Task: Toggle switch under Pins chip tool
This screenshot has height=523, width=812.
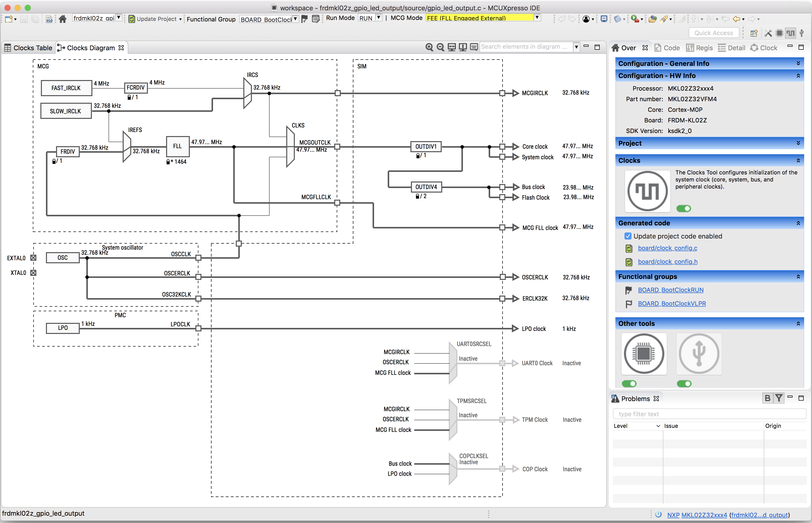Action: pyautogui.click(x=629, y=384)
